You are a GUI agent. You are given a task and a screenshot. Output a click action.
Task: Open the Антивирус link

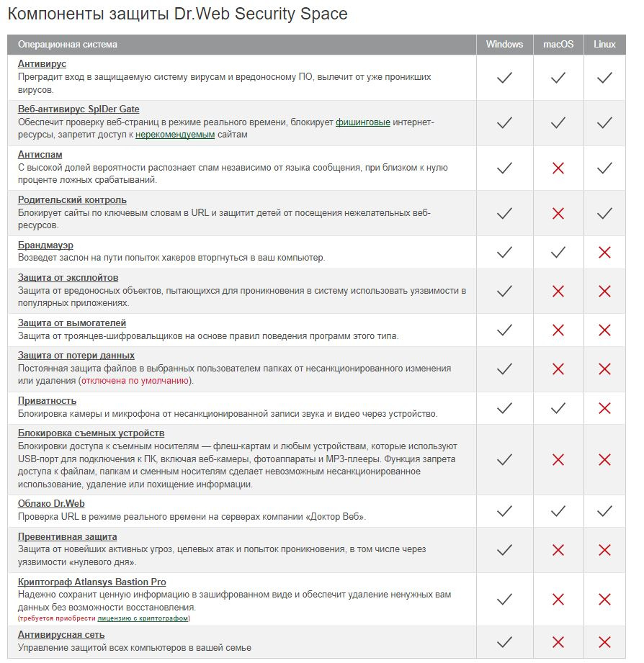click(42, 64)
